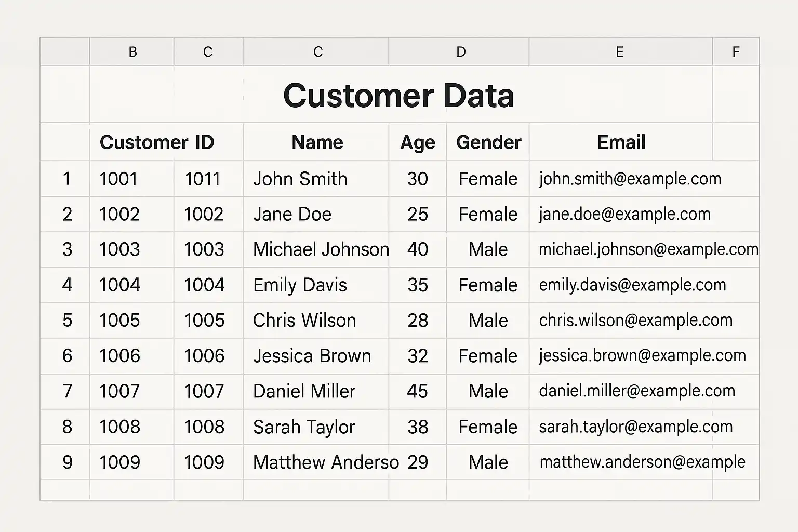Click the Name header cell

tap(317, 142)
